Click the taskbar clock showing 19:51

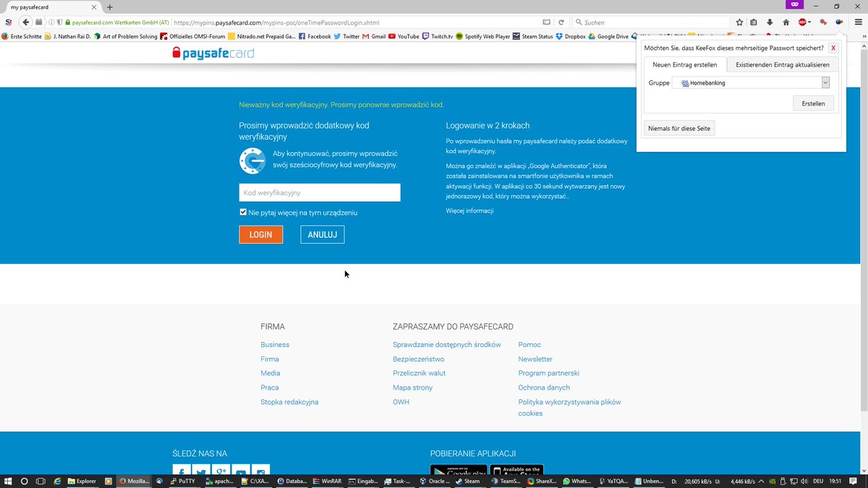tap(835, 481)
